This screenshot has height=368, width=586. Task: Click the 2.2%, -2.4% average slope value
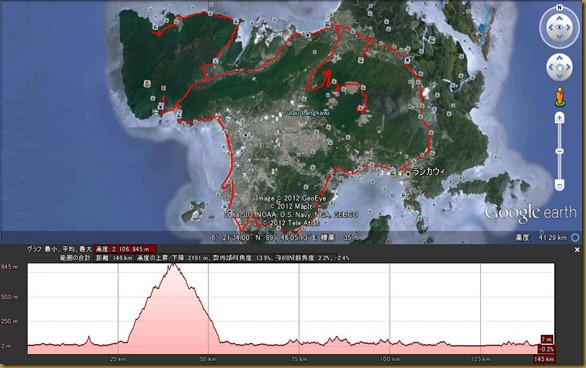coord(333,258)
